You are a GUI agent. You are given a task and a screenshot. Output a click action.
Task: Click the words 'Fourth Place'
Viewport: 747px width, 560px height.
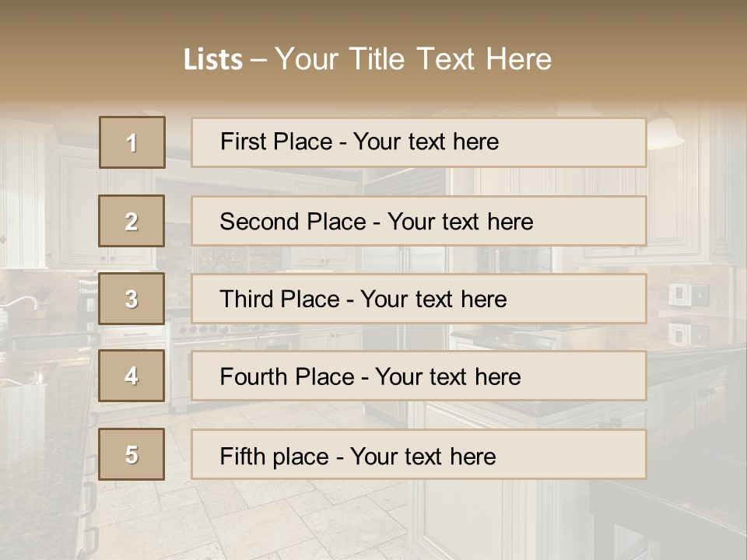tap(287, 376)
